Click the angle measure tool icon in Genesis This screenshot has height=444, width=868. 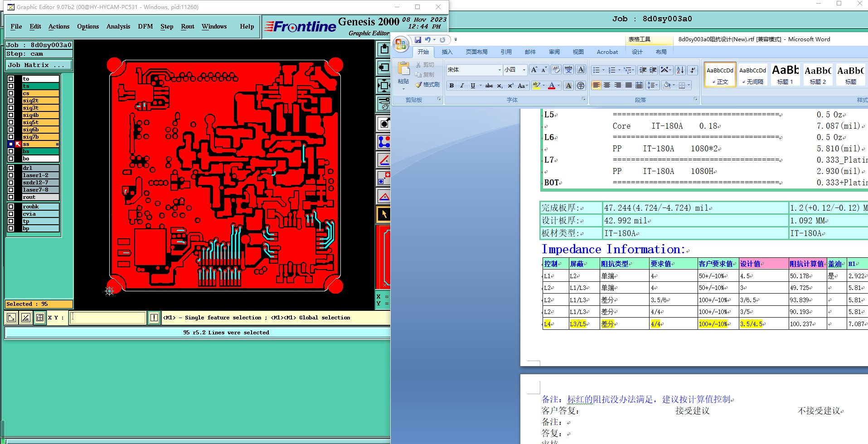pyautogui.click(x=384, y=160)
